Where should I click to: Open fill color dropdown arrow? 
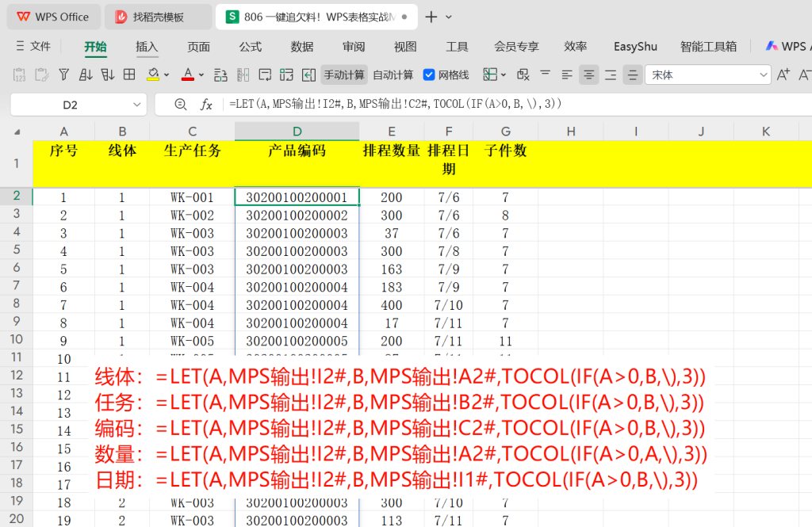tap(167, 75)
